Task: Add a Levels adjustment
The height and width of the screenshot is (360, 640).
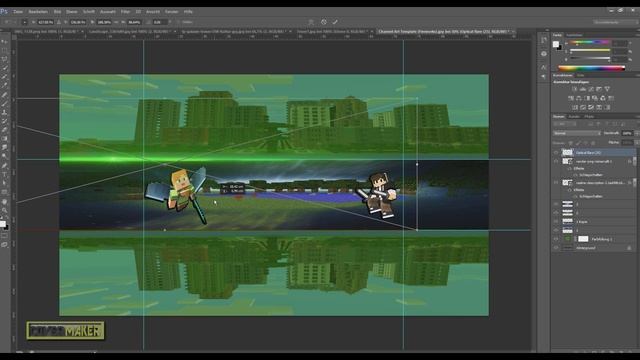Action: [x=583, y=89]
